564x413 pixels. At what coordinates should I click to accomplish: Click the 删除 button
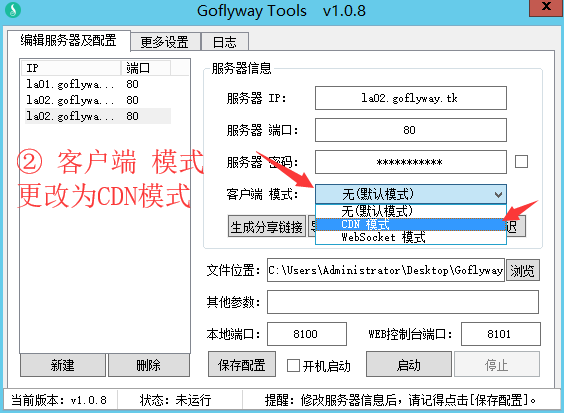(x=149, y=365)
